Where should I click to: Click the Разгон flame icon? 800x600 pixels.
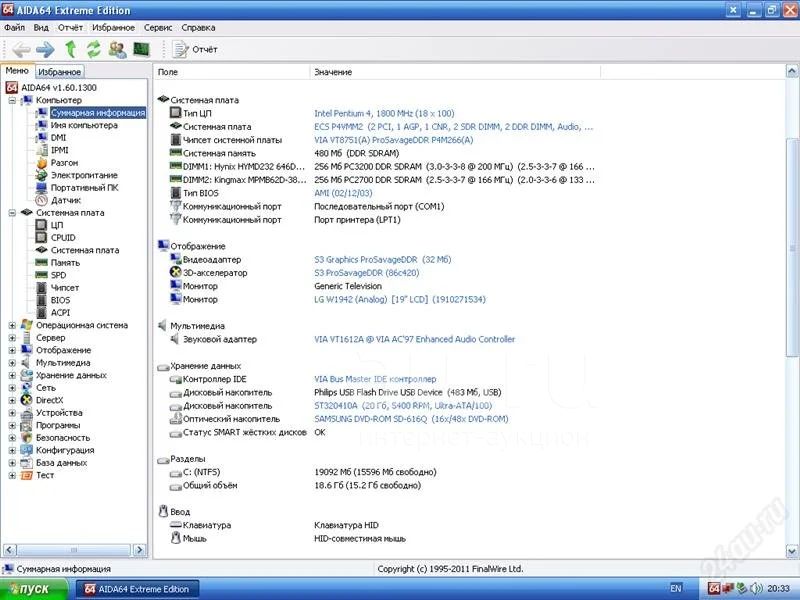[42, 163]
